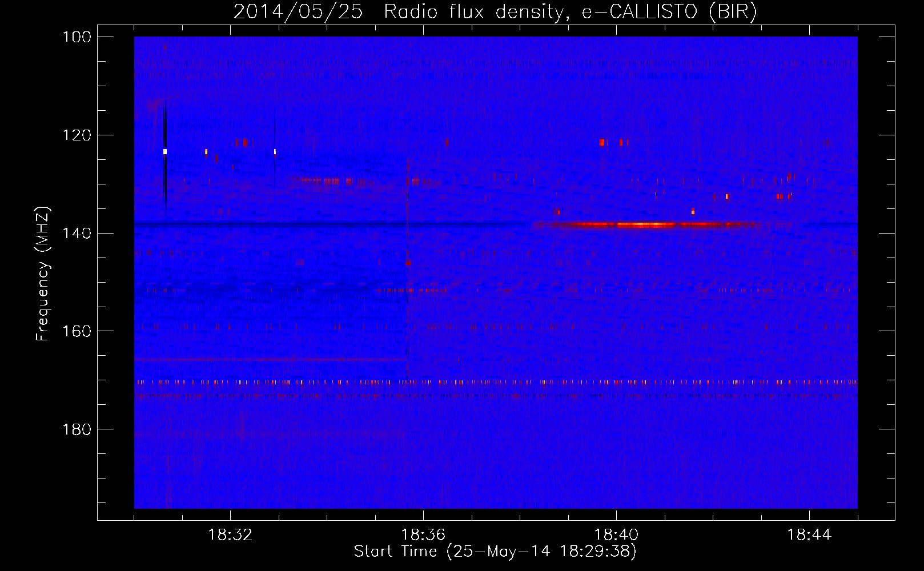924x571 pixels.
Task: Click the 18:36 time tick label
Action: click(423, 535)
